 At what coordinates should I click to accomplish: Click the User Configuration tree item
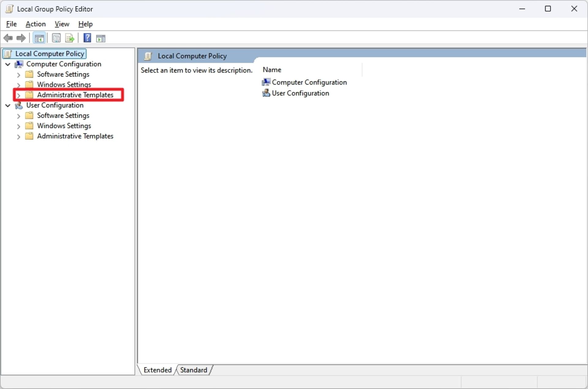(x=55, y=105)
